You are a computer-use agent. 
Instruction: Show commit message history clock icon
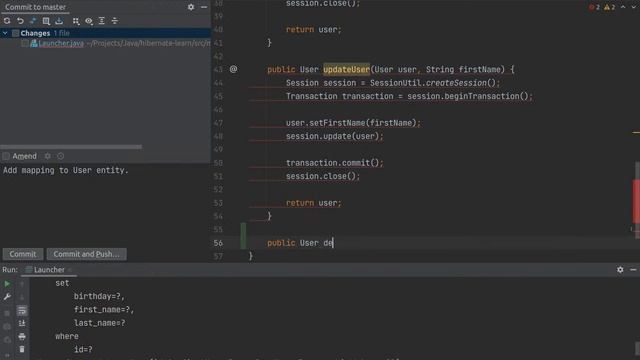(61, 156)
